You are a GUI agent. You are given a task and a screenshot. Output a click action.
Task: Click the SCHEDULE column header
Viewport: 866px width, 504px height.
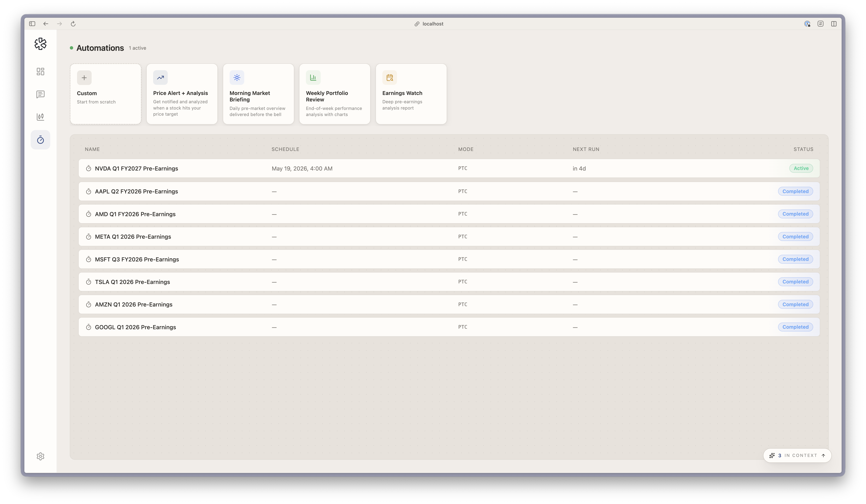[285, 149]
